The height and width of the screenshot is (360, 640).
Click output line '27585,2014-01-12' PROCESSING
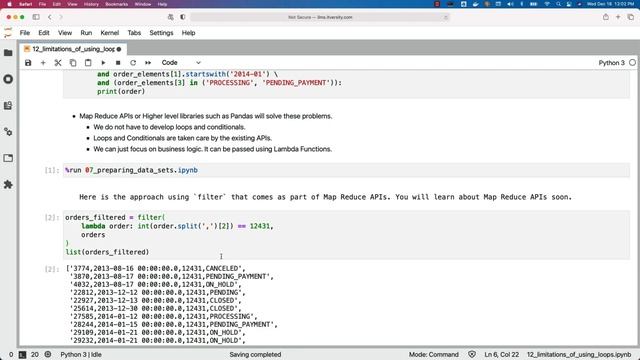click(x=163, y=316)
